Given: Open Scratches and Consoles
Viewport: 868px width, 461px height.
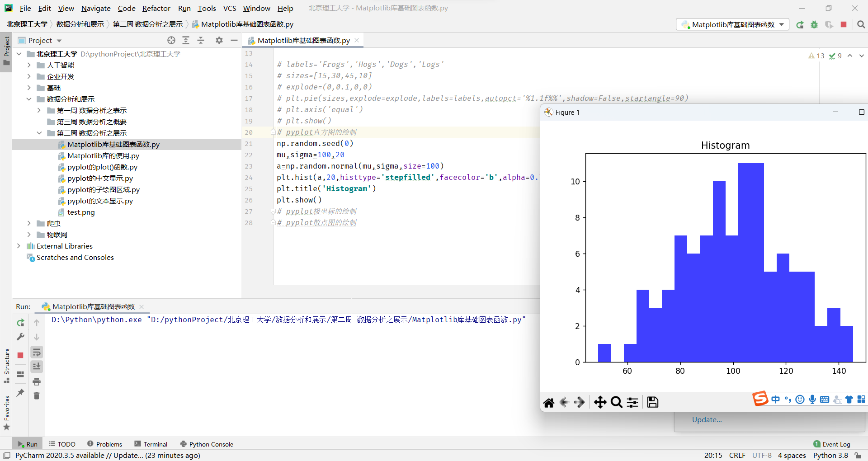Looking at the screenshot, I should [x=75, y=258].
